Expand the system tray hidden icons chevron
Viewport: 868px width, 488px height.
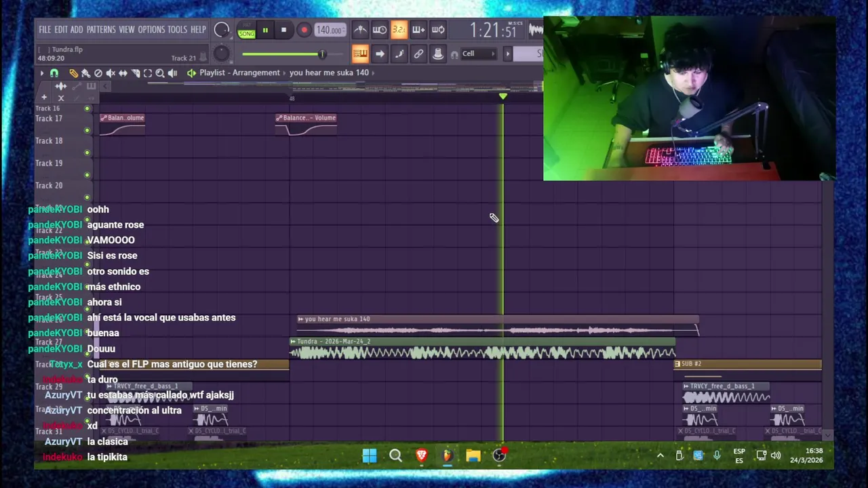point(660,456)
